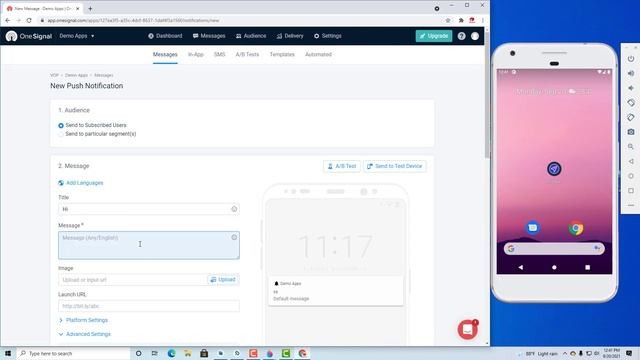Viewport: 640px width, 360px height.
Task: Switch to the Templates tab
Action: (x=282, y=54)
